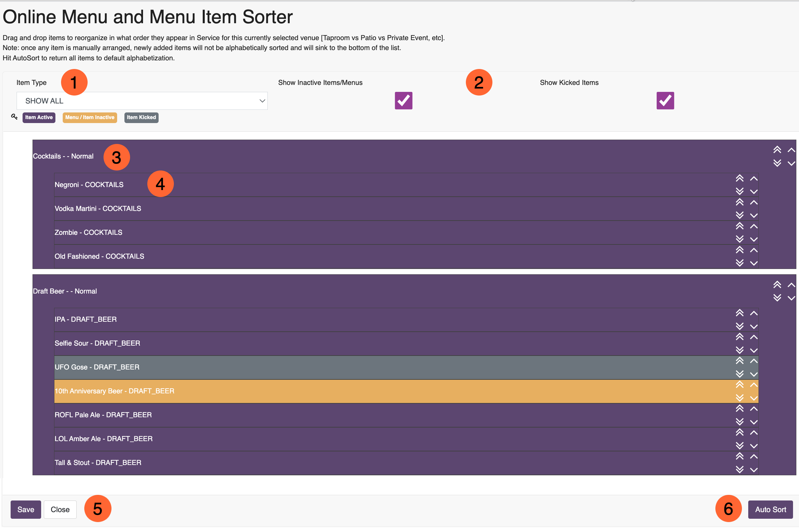This screenshot has width=799, height=532.
Task: Move Draft Beer menu down one position
Action: (x=791, y=298)
